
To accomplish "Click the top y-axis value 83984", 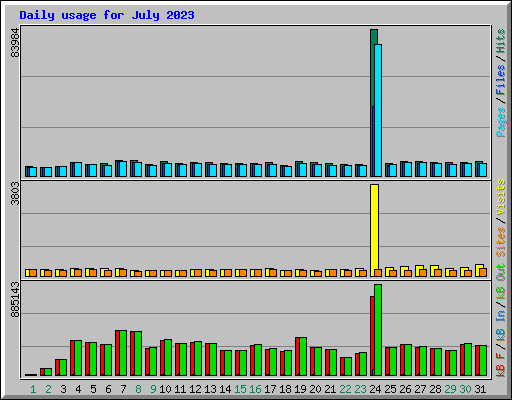I will pyautogui.click(x=15, y=43).
